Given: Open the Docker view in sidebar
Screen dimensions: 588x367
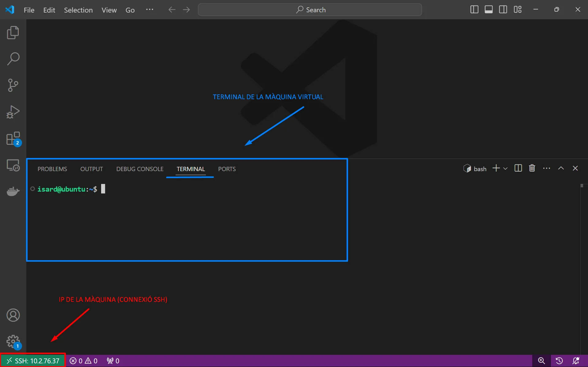Looking at the screenshot, I should [x=13, y=191].
